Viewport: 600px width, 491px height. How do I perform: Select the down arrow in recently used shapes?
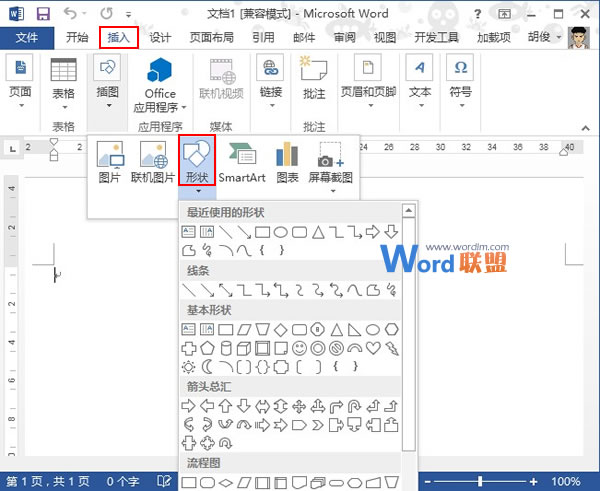coord(391,232)
